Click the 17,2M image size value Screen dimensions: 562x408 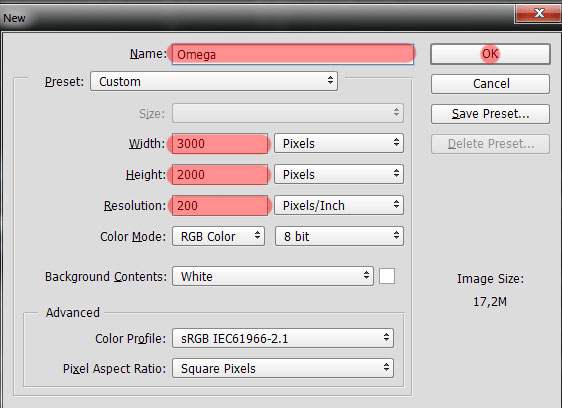[490, 302]
